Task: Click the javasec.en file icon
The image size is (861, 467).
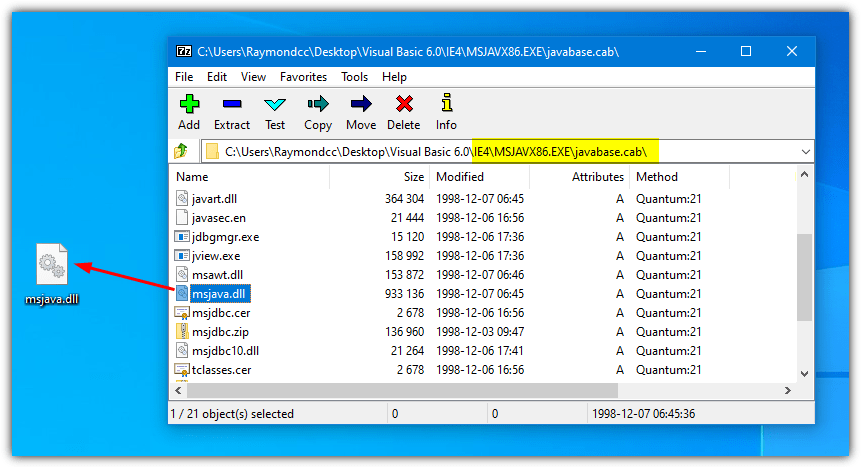Action: (182, 218)
